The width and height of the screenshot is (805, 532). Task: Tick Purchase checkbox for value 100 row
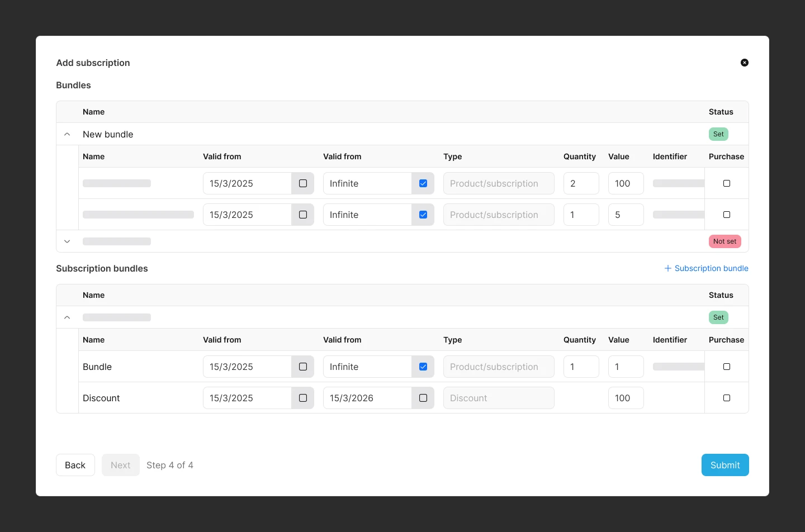[x=726, y=183]
